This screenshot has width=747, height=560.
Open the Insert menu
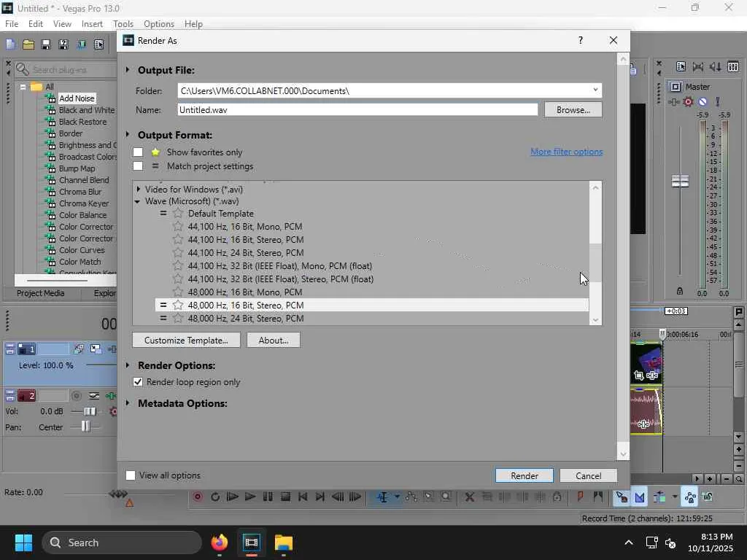click(92, 24)
